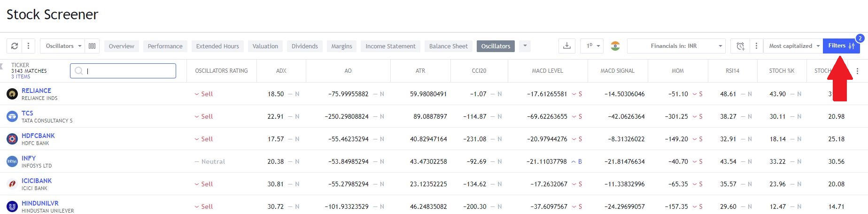The height and width of the screenshot is (214, 868).
Task: Open the column options three-dot icon at header end
Action: pos(857,71)
